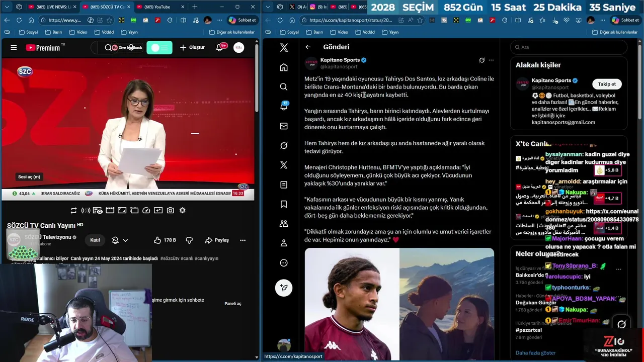Open the Doğukan Güngör trending topic

[x=536, y=303]
